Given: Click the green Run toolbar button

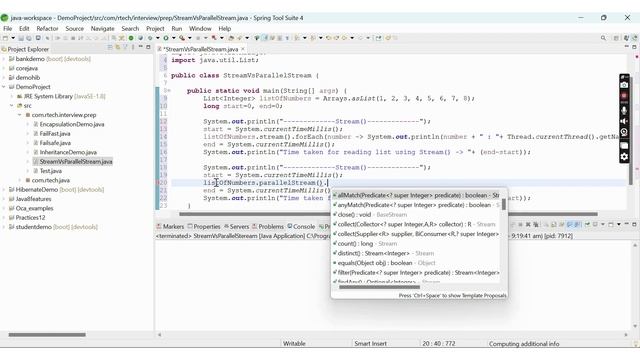Looking at the screenshot, I should (166, 38).
